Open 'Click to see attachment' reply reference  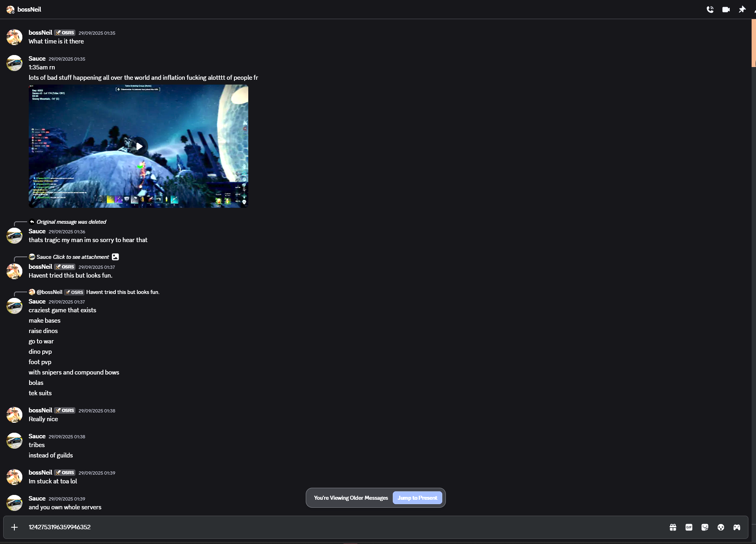(x=81, y=257)
